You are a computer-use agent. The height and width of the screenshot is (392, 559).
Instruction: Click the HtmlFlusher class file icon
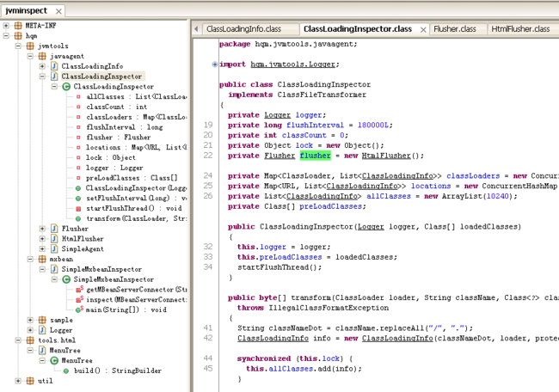54,238
